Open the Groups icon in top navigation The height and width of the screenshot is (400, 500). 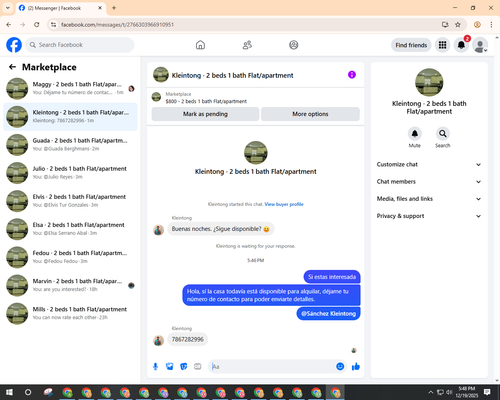click(x=294, y=45)
